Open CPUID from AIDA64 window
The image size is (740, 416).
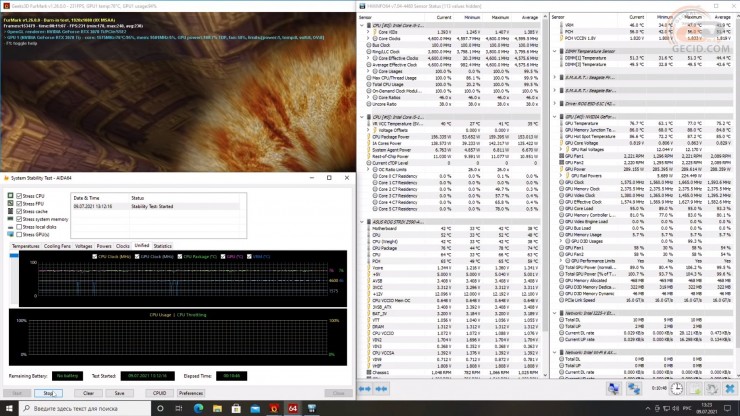tap(160, 393)
